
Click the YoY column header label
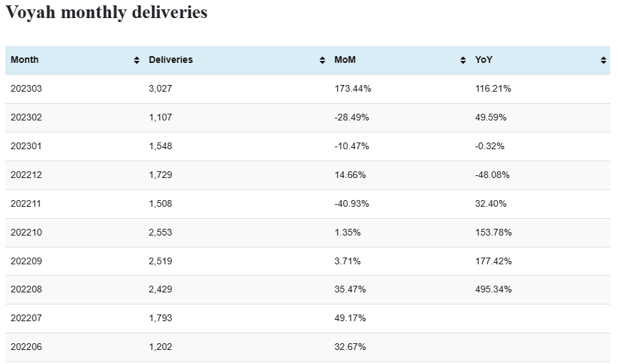point(484,60)
